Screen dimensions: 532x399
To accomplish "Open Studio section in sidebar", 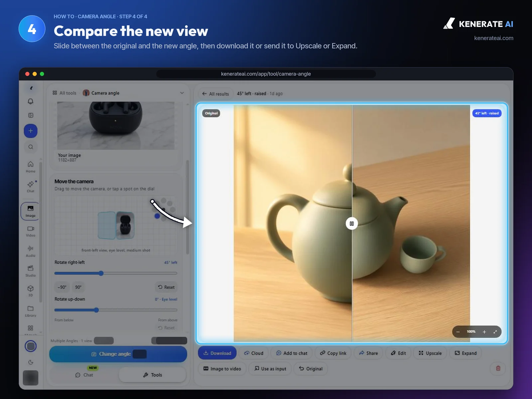I will tap(31, 271).
